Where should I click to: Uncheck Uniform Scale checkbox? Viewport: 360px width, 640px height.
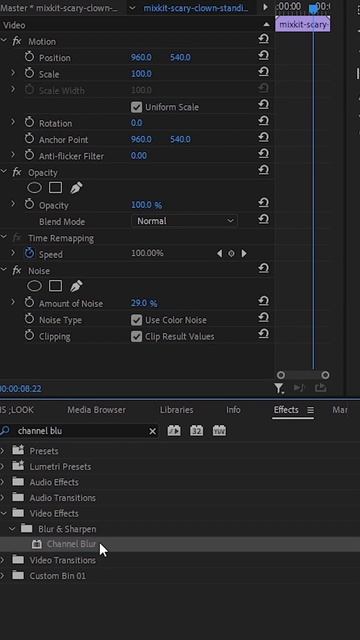pyautogui.click(x=136, y=107)
